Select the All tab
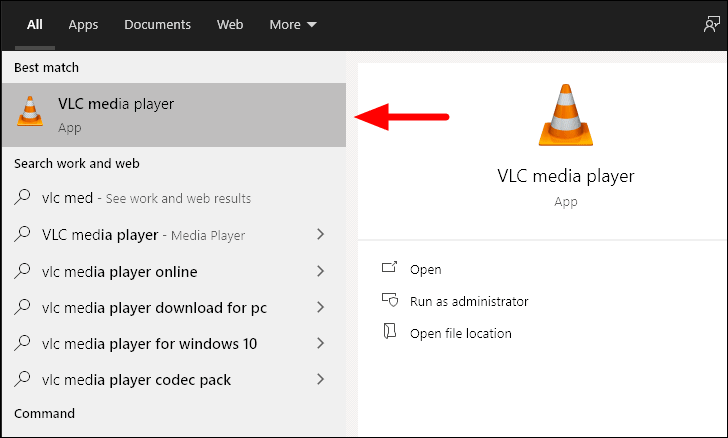The width and height of the screenshot is (728, 438). [35, 25]
